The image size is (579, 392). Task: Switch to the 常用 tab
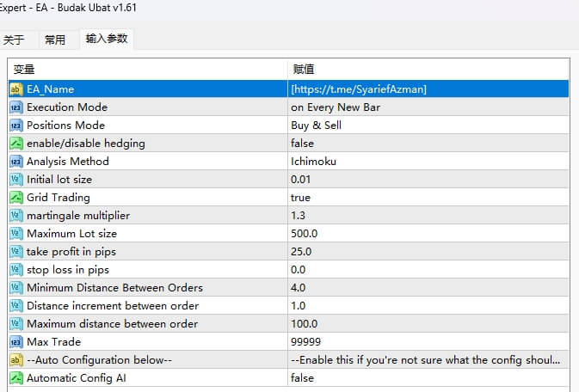pos(55,40)
